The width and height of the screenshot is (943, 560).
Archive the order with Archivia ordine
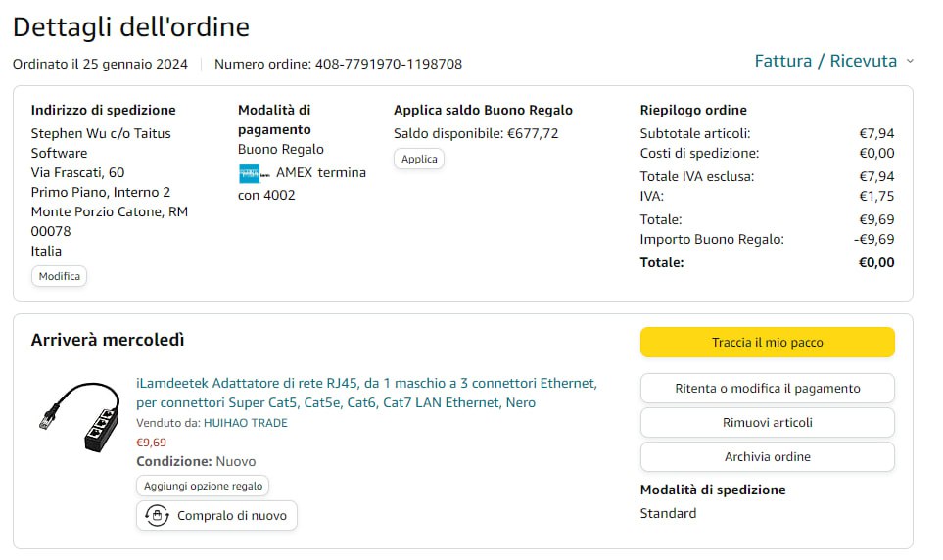click(x=767, y=457)
